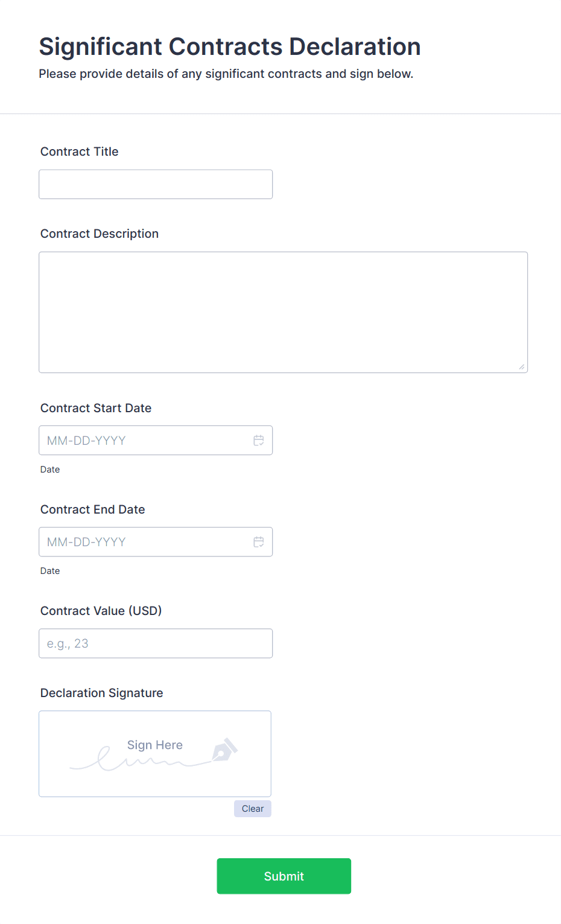This screenshot has height=924, width=561.
Task: Select the Contract Title label text
Action: 79,151
